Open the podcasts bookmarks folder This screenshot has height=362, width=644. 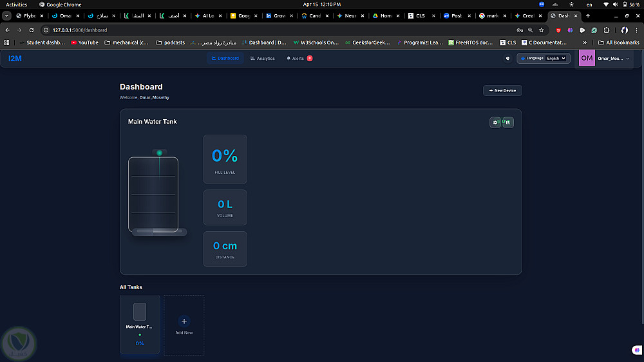pyautogui.click(x=171, y=43)
